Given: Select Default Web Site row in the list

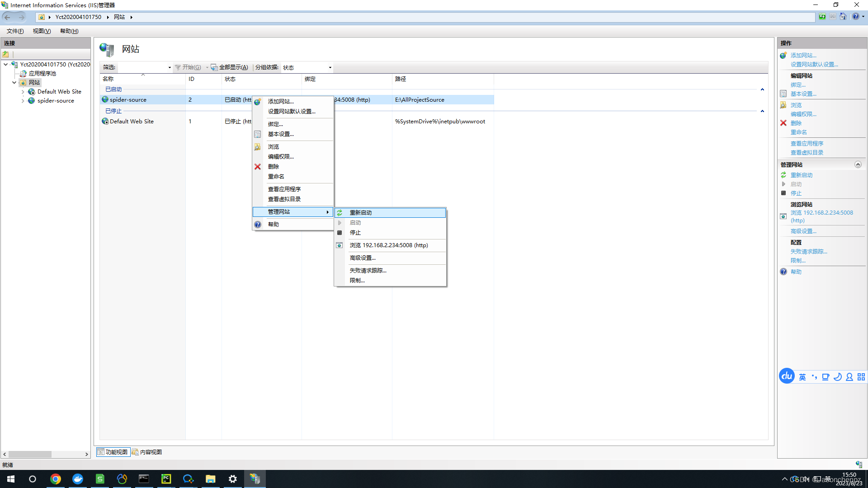Looking at the screenshot, I should click(x=297, y=122).
